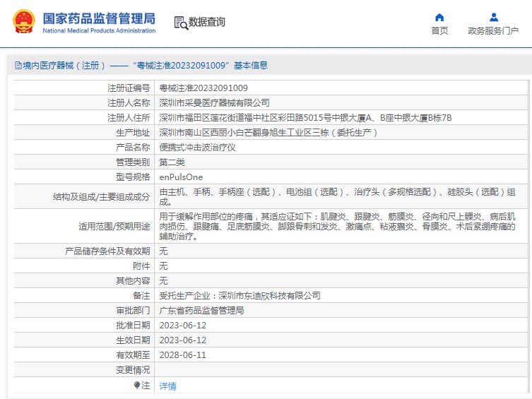Select the registrant address starting 深圳市福田区
Image resolution: width=532 pixels, height=399 pixels.
coord(305,118)
